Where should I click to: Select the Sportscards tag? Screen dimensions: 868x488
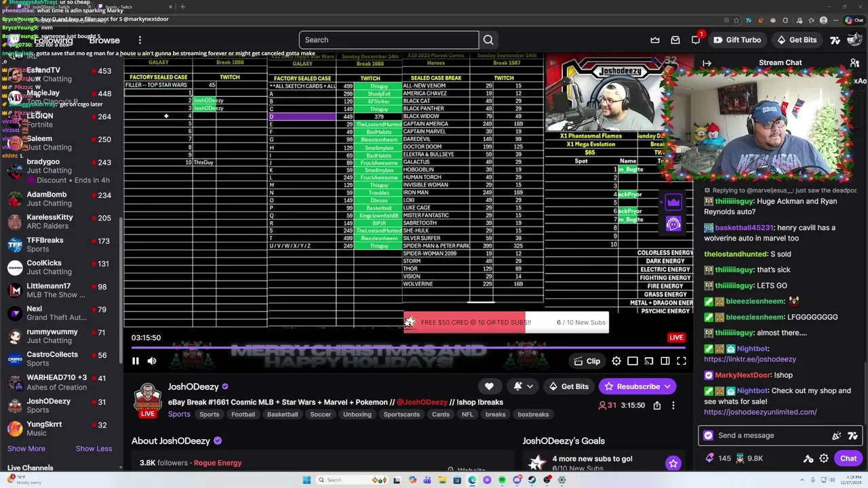pos(401,414)
